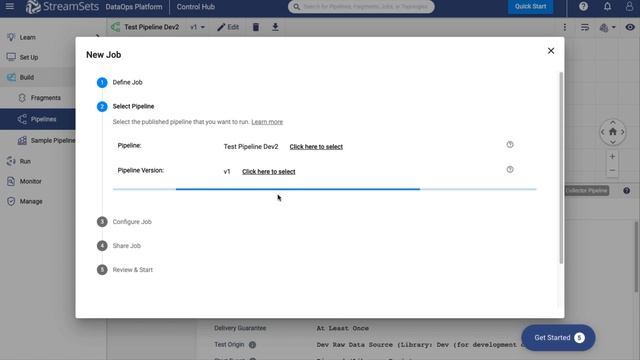Open the notifications bell
This screenshot has height=360, width=640.
click(x=607, y=7)
